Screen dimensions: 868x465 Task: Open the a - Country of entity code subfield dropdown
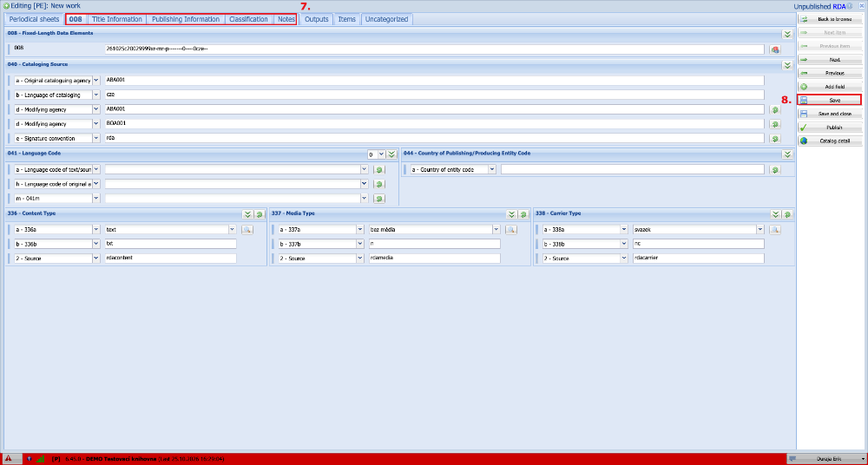[492, 169]
